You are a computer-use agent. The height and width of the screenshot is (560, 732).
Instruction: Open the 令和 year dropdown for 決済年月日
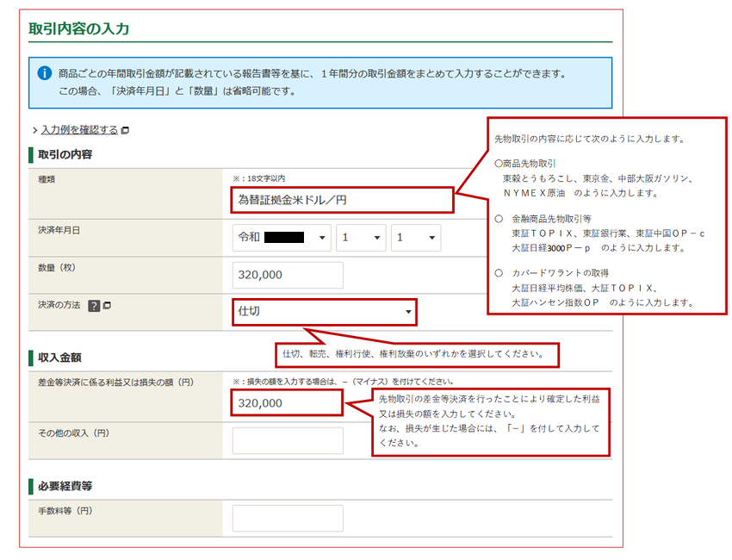[282, 238]
